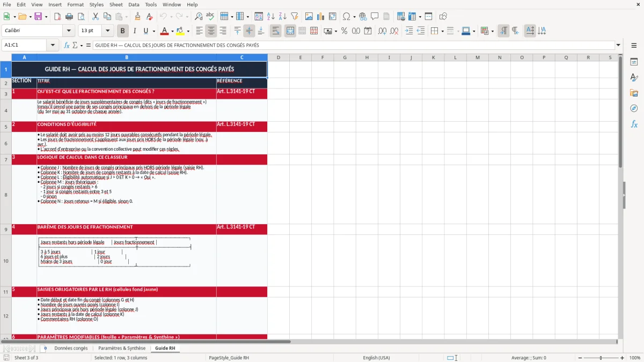The width and height of the screenshot is (644, 362).
Task: Open the Data menu
Action: point(134,4)
